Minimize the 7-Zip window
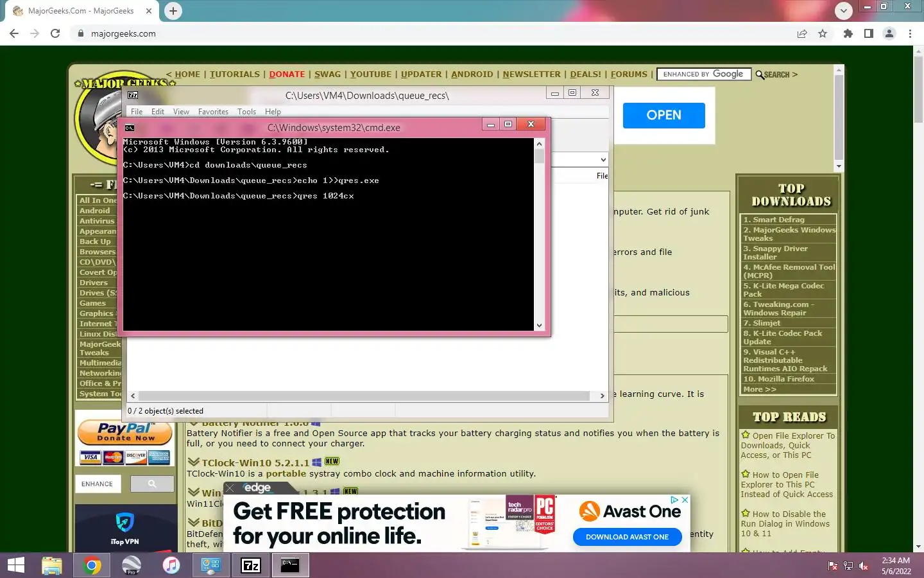924x578 pixels. tap(555, 93)
